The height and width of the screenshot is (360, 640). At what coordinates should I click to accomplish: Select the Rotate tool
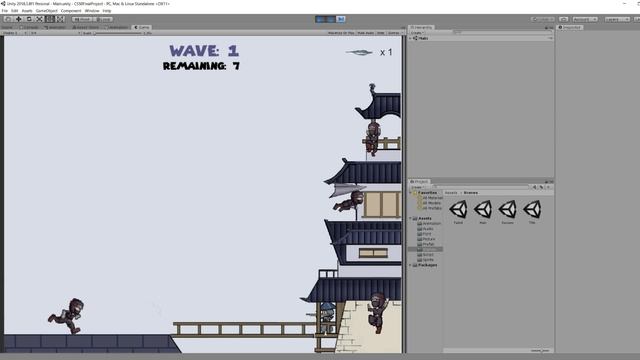29,19
